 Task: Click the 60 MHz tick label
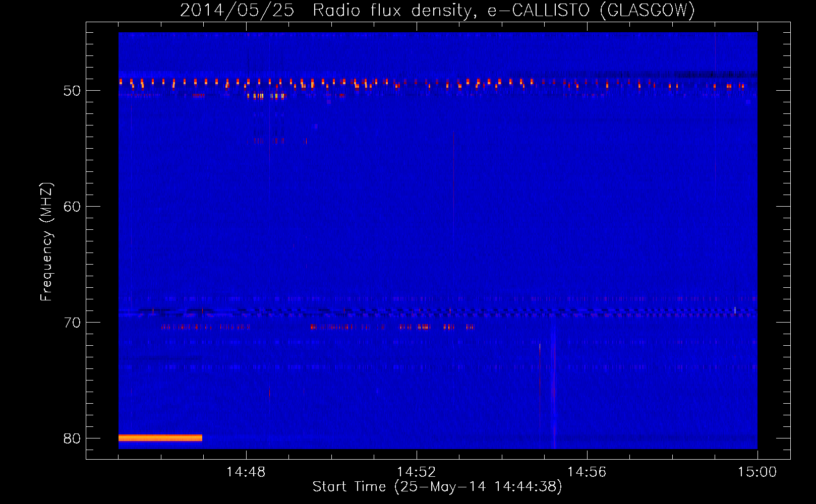click(72, 207)
